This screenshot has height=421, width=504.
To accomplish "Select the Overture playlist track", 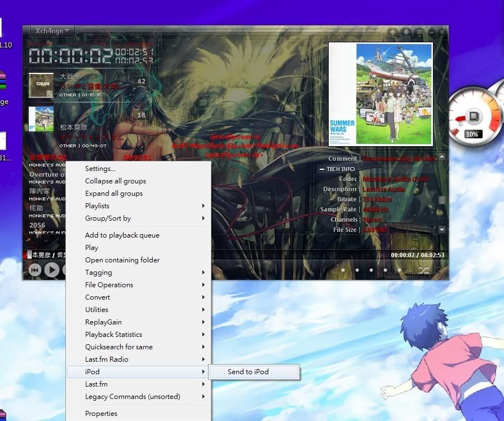I will (47, 174).
